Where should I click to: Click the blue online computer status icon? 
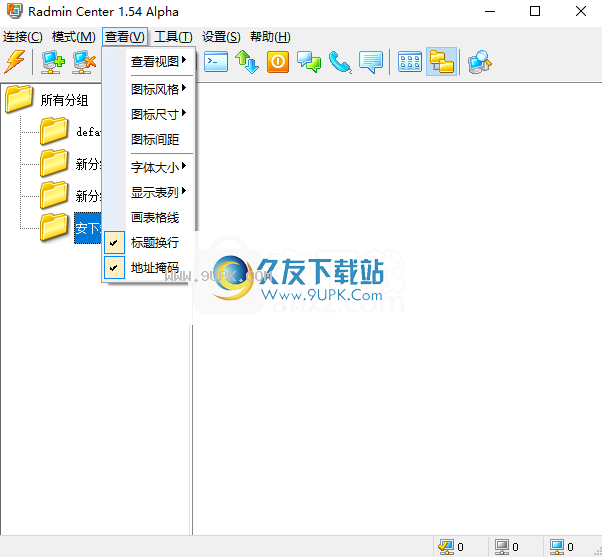557,547
